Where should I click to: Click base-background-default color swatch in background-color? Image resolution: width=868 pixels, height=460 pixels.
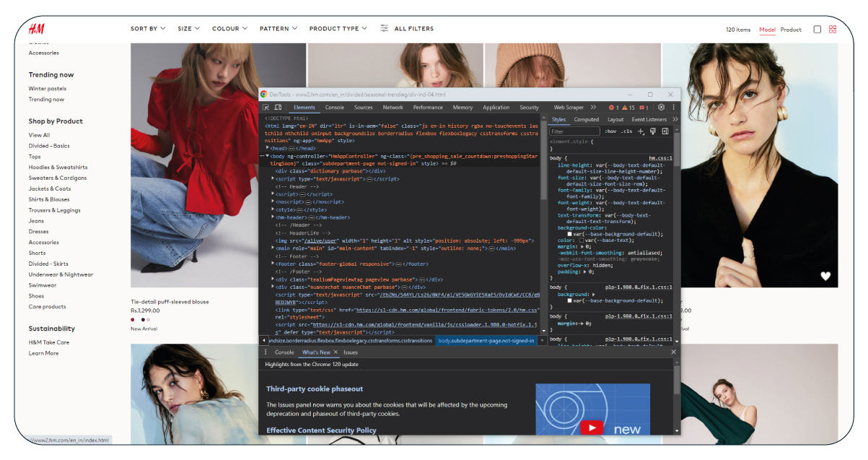(570, 235)
